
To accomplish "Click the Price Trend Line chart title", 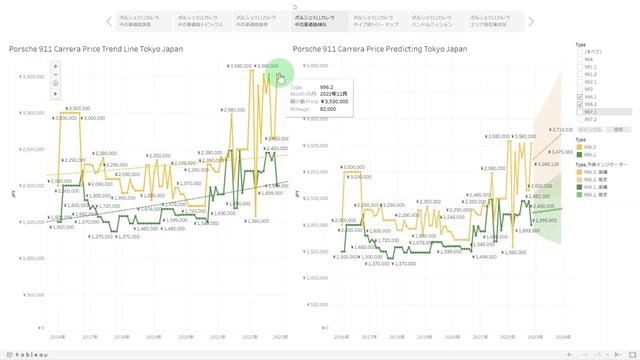I will click(x=96, y=49).
